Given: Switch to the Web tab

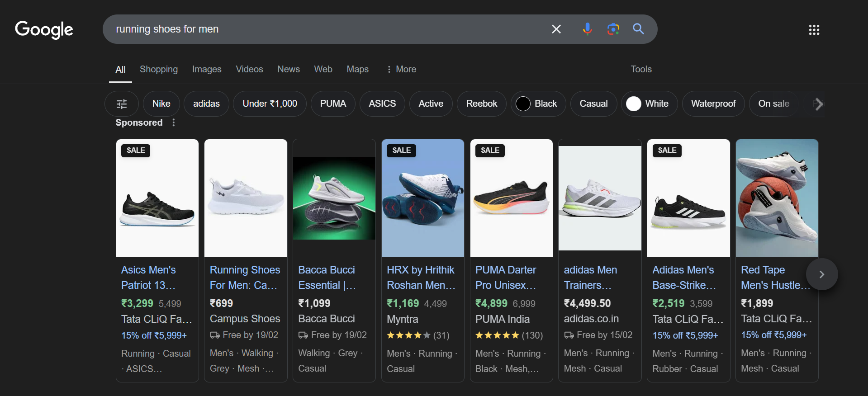Looking at the screenshot, I should pos(323,69).
